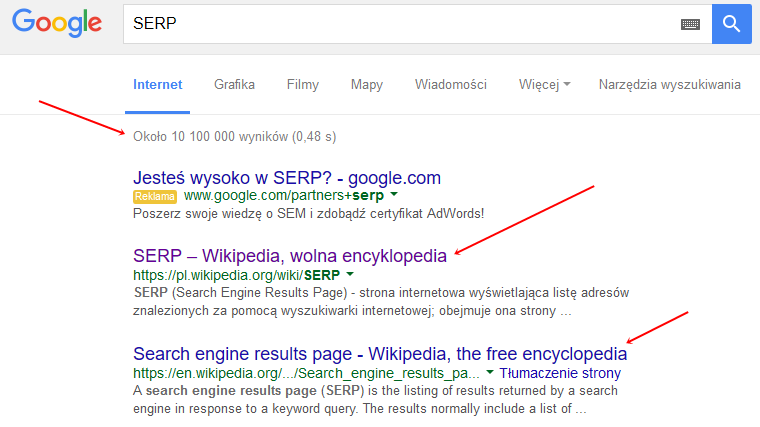Select the Wiadomości tab
Viewport: 760px width, 427px height.
(x=450, y=84)
